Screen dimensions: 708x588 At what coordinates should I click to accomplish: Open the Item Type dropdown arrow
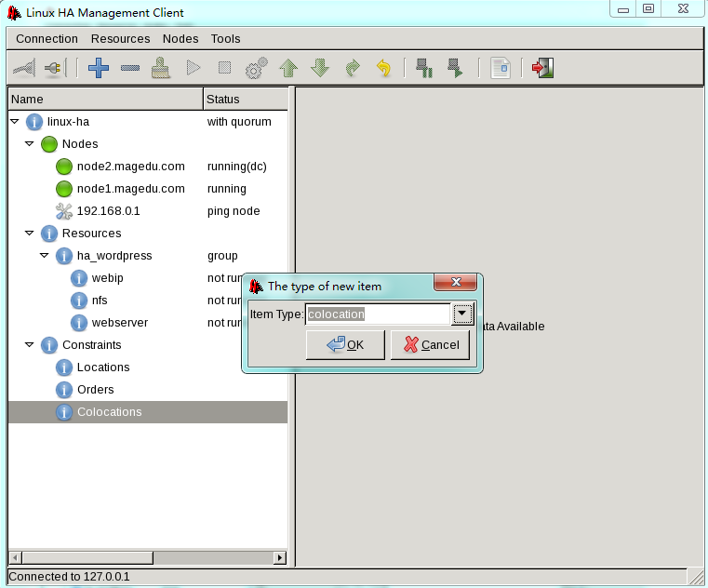[461, 314]
